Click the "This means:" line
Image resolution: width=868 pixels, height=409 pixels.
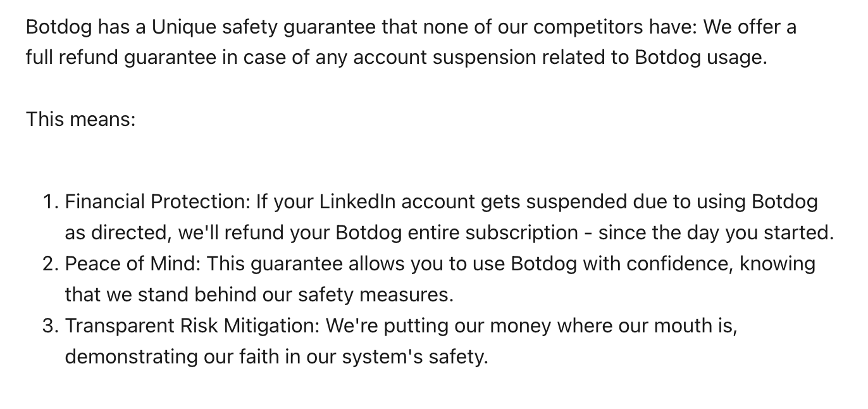coord(81,118)
